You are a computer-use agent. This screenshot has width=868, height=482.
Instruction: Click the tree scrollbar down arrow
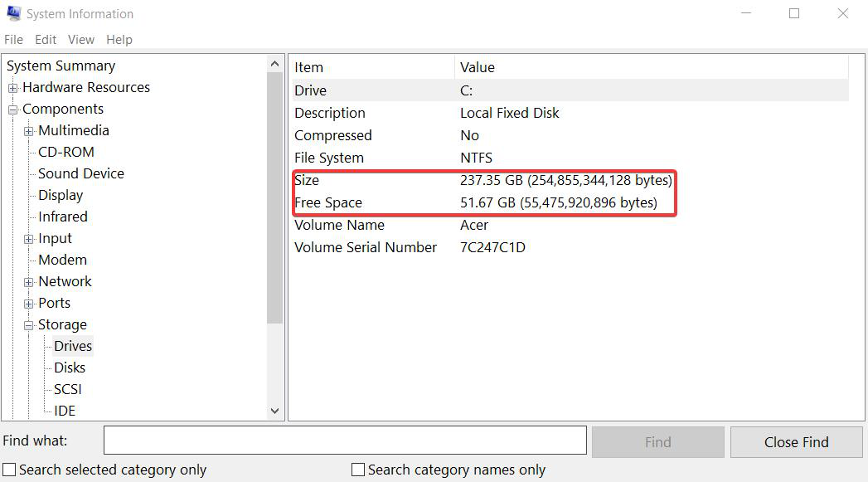click(275, 411)
